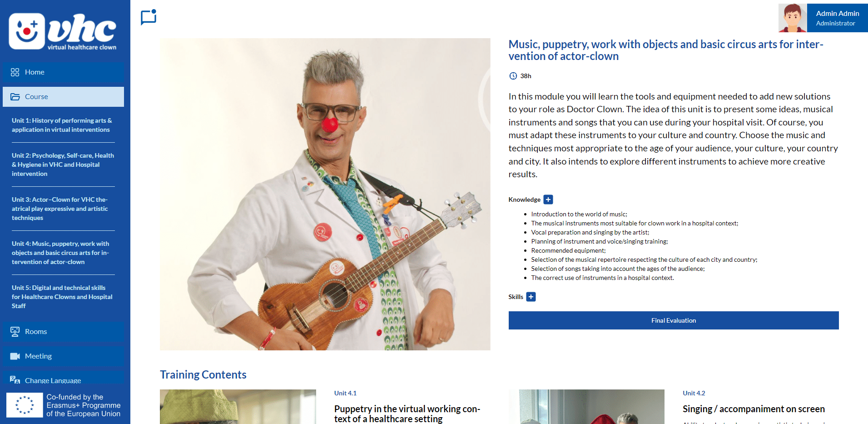This screenshot has height=424, width=868.
Task: Select Unit 2: Psychology, Self-care, Health
Action: tap(63, 165)
